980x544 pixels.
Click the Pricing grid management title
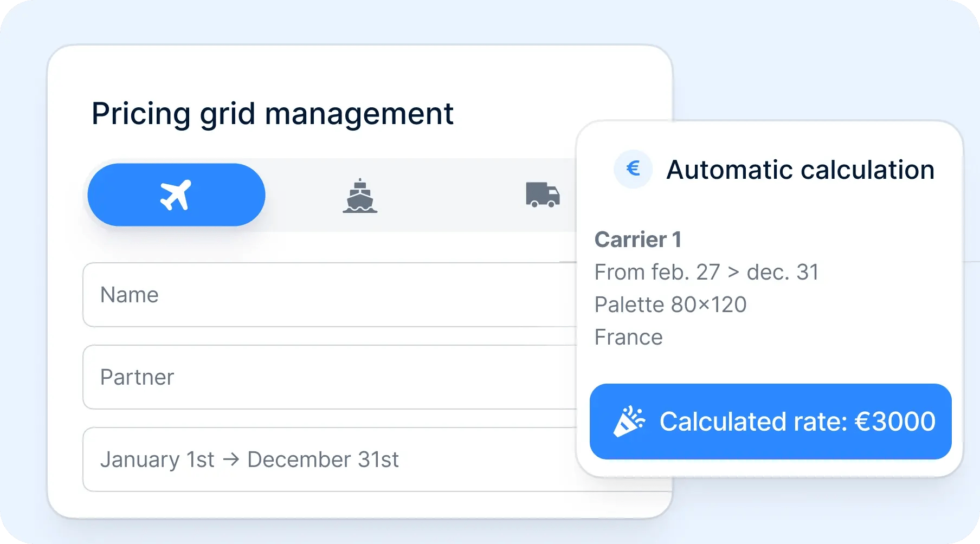pos(272,114)
